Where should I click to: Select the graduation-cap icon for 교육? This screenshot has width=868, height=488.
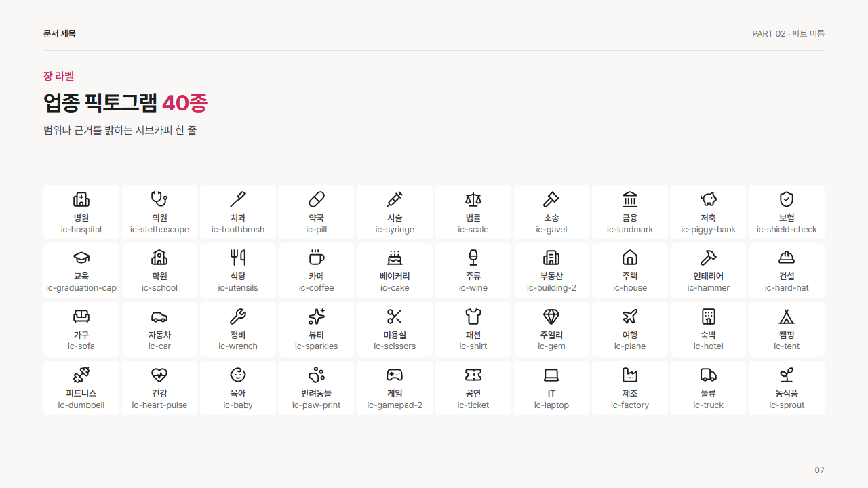81,258
